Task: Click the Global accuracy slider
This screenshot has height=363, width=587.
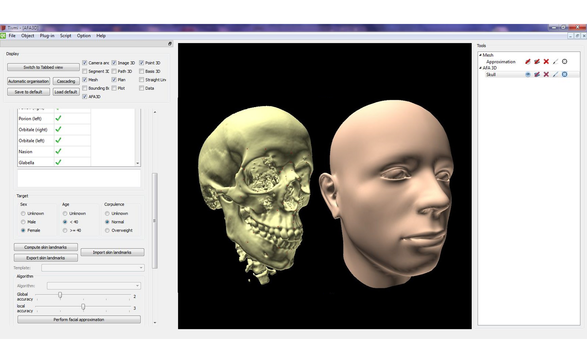Action: 60,296
